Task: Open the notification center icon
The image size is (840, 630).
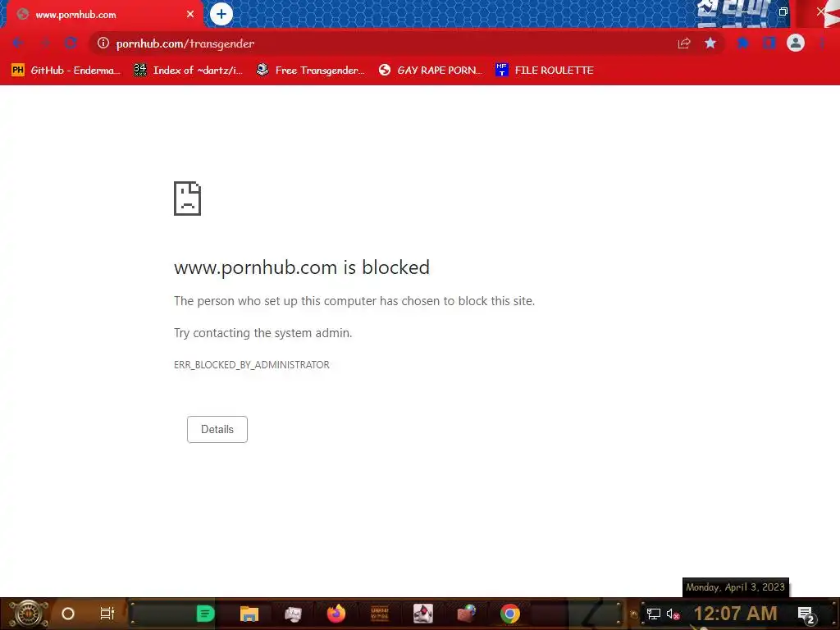Action: [806, 614]
